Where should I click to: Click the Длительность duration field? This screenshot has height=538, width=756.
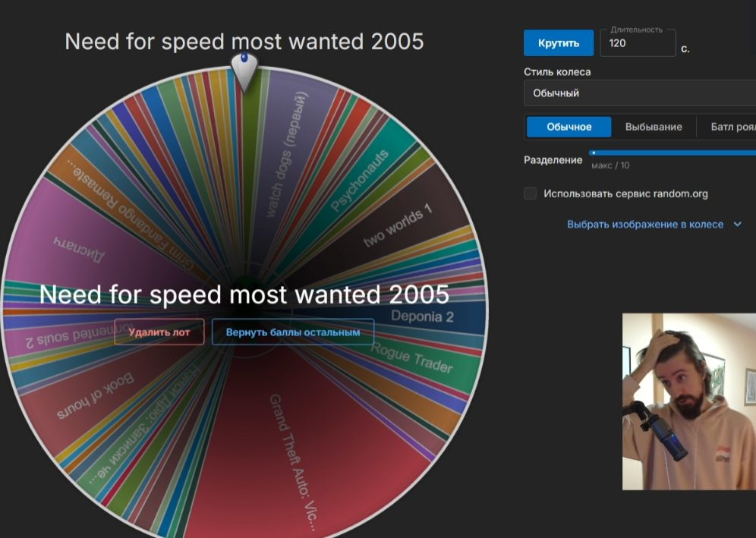pyautogui.click(x=638, y=43)
